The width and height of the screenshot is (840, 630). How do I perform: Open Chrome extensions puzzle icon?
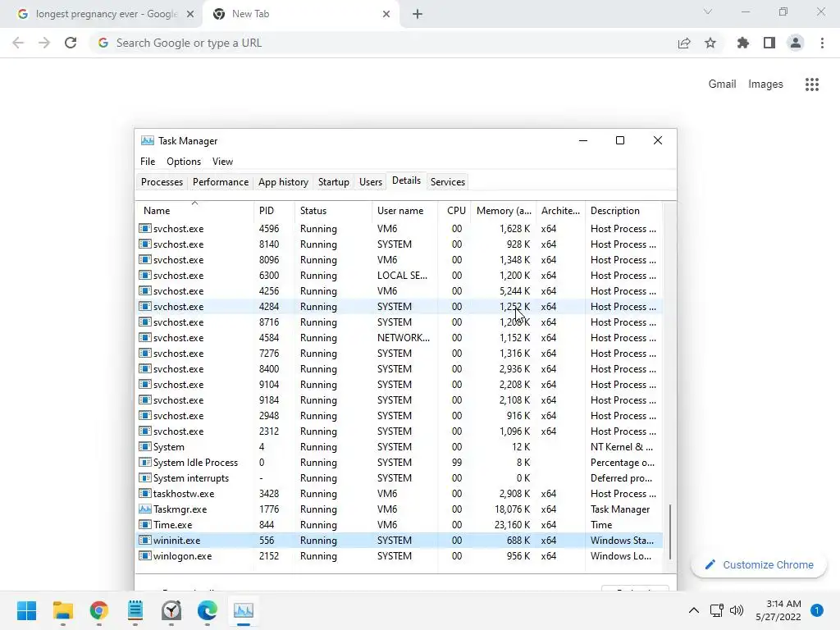pos(743,43)
